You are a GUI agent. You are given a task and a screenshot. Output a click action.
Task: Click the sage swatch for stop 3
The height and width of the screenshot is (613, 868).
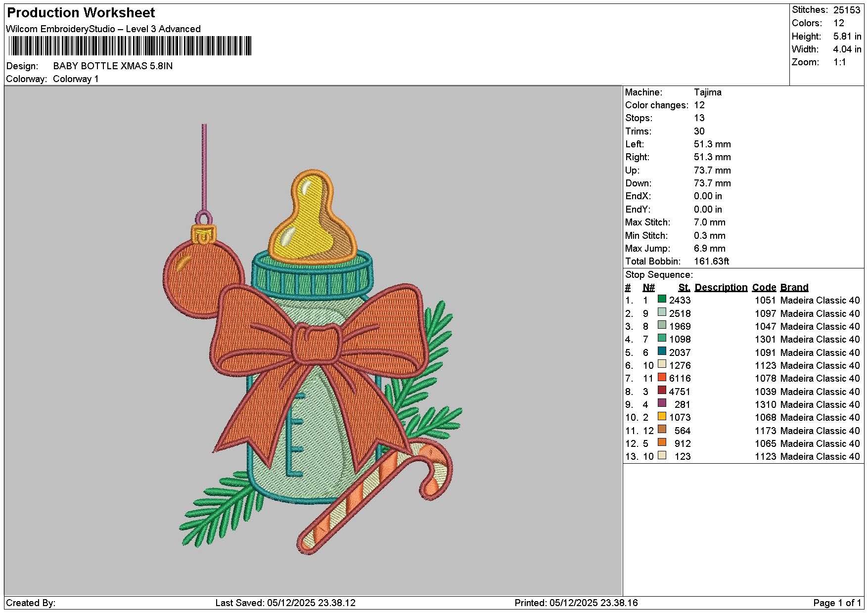662,325
